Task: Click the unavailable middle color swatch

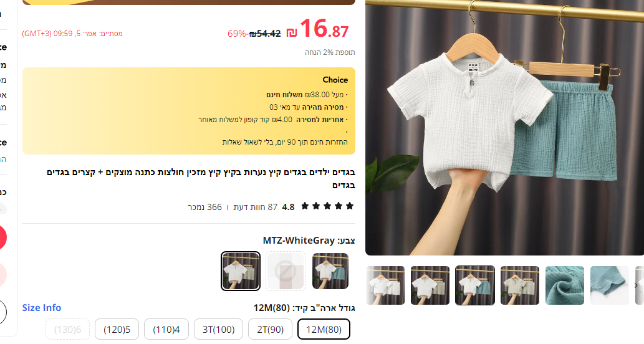Action: coord(286,271)
